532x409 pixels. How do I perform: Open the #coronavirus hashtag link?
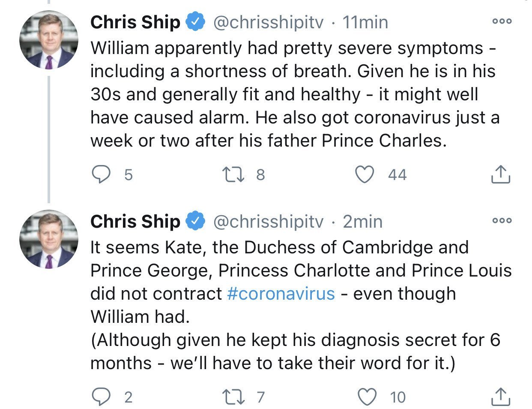(281, 294)
